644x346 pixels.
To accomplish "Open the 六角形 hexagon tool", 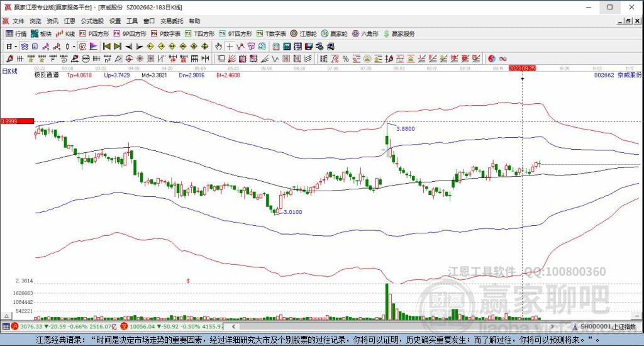I will (365, 34).
